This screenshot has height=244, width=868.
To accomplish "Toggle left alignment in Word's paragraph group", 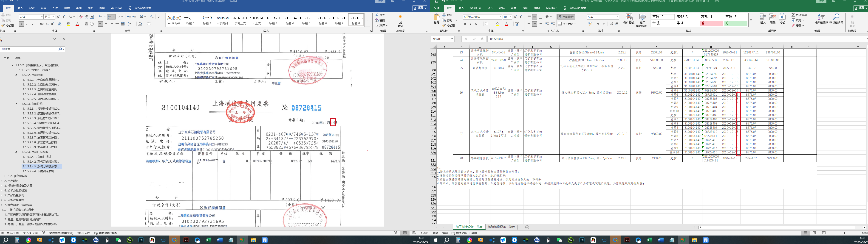I will [100, 24].
